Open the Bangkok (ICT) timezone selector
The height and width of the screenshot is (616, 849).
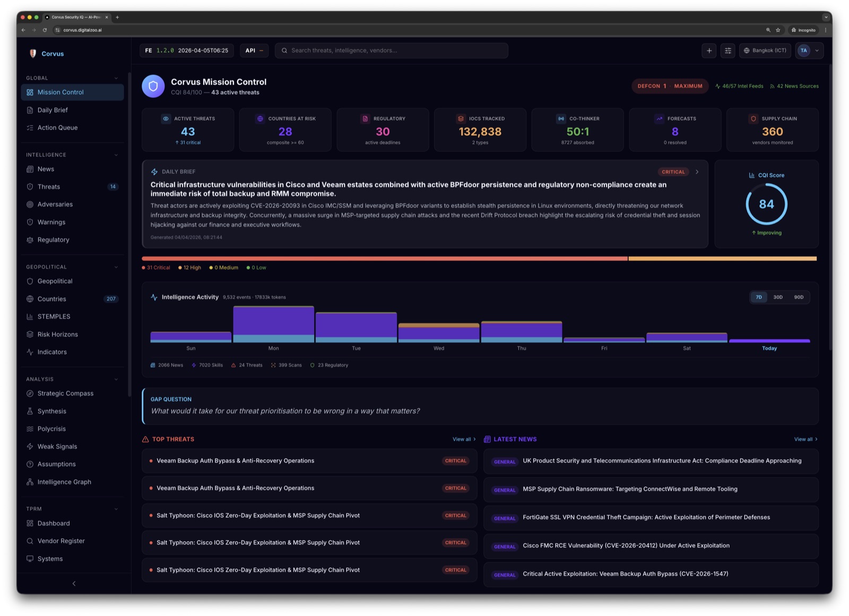(x=765, y=50)
